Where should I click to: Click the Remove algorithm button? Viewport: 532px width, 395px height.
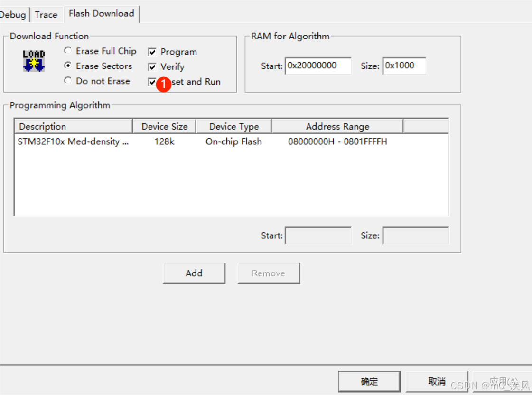tap(269, 273)
